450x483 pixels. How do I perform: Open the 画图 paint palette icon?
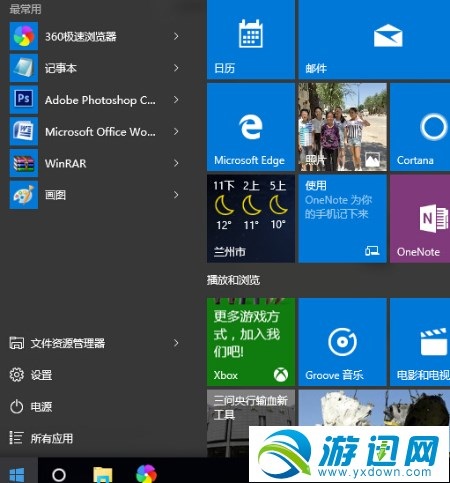[x=24, y=195]
